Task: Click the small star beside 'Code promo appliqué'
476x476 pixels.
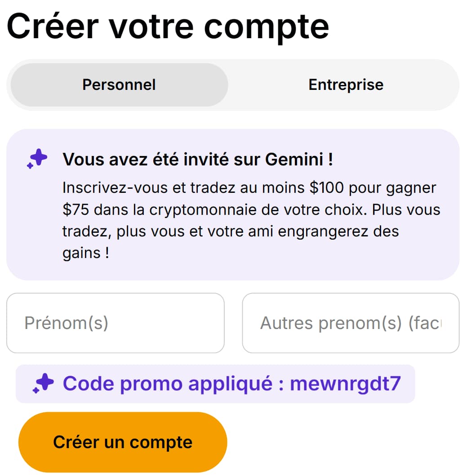Action: tap(44, 383)
